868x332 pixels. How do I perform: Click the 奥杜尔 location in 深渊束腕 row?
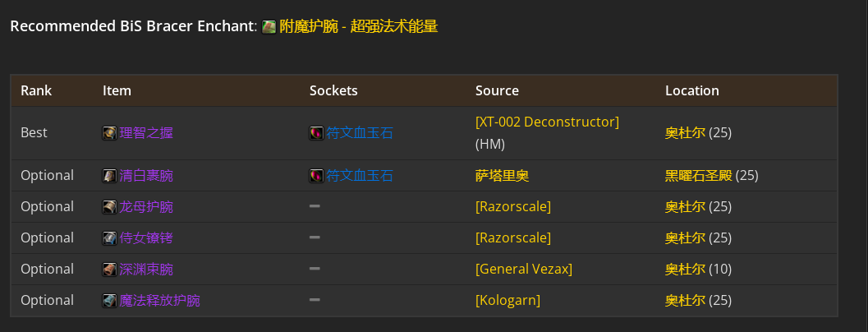(686, 270)
